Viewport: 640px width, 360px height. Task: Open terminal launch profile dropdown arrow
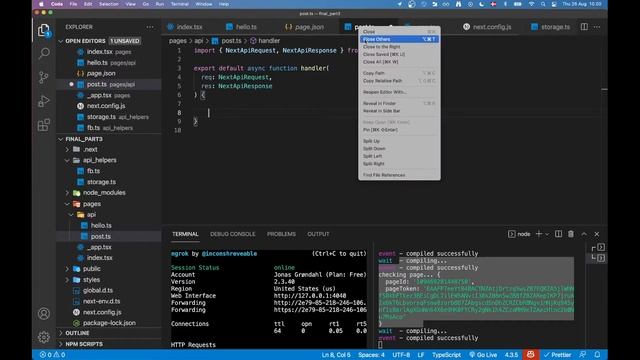(x=547, y=234)
